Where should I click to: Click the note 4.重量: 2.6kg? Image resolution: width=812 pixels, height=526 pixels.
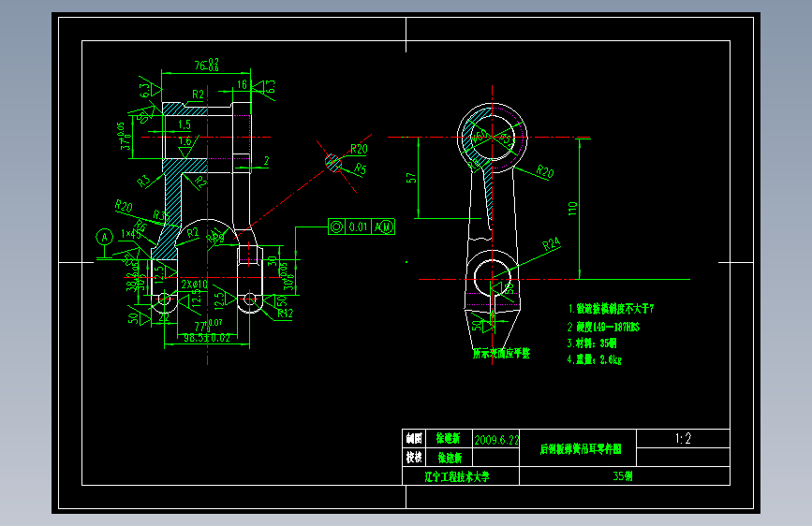tap(594, 359)
